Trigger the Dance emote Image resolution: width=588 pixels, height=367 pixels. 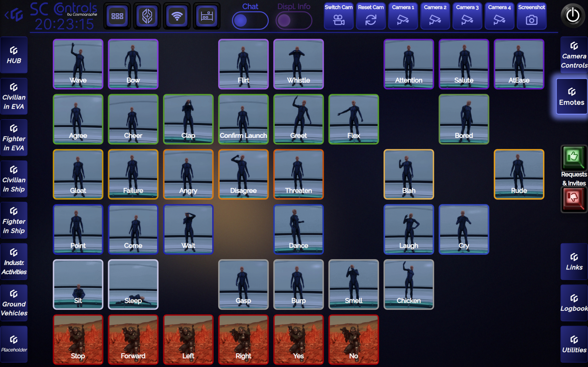298,229
